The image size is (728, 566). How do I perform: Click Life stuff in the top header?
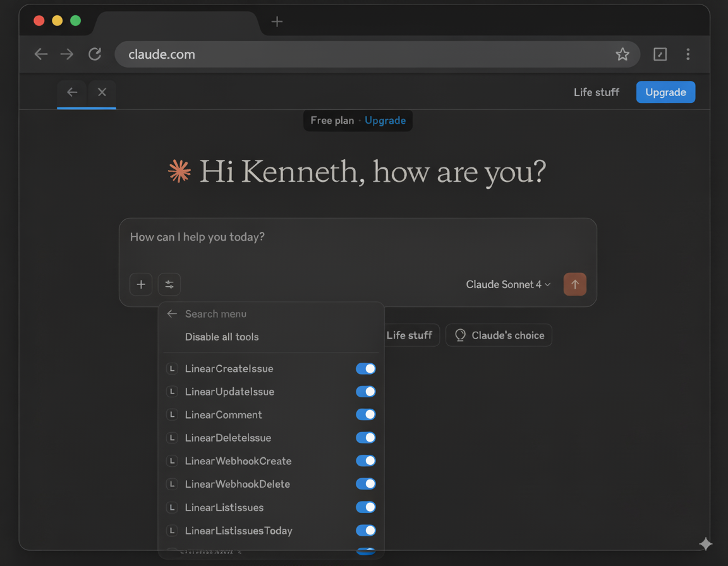[596, 92]
